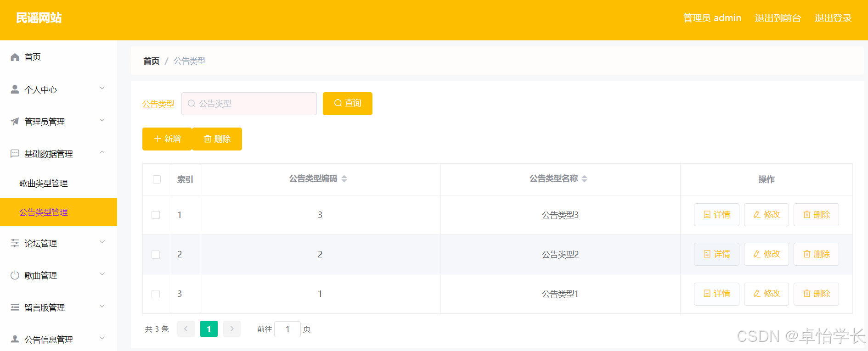
Task: Click 退出到前台 in the header
Action: point(778,18)
